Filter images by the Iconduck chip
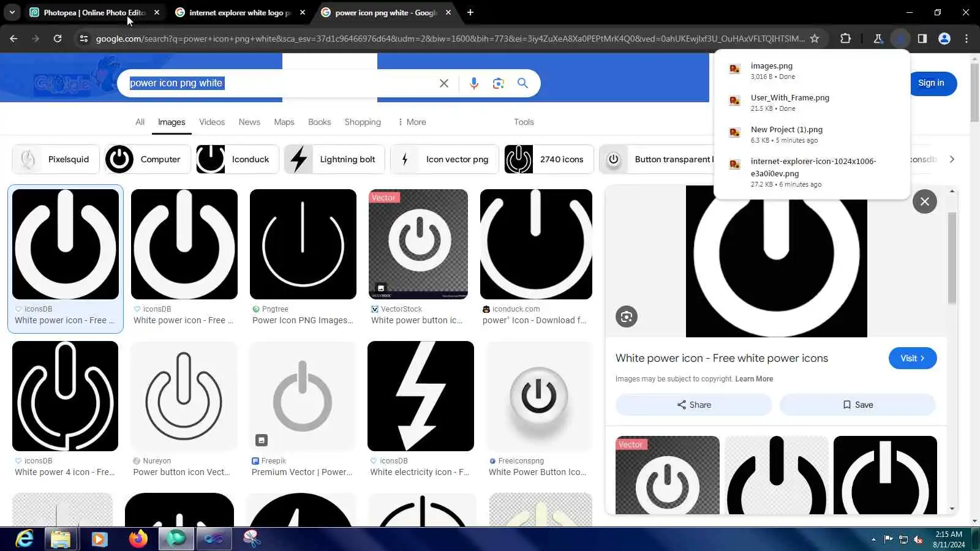Viewport: 980px width, 551px height. [238, 159]
